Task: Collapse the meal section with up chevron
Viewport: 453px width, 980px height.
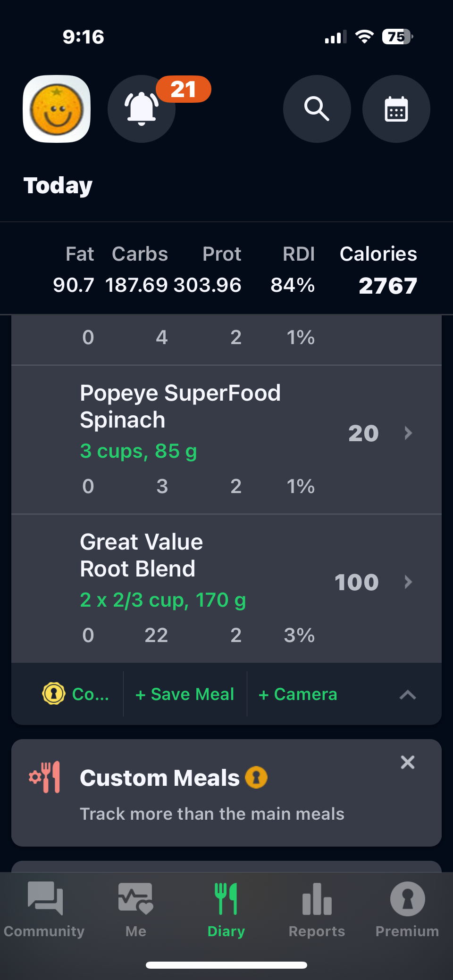Action: (x=408, y=694)
